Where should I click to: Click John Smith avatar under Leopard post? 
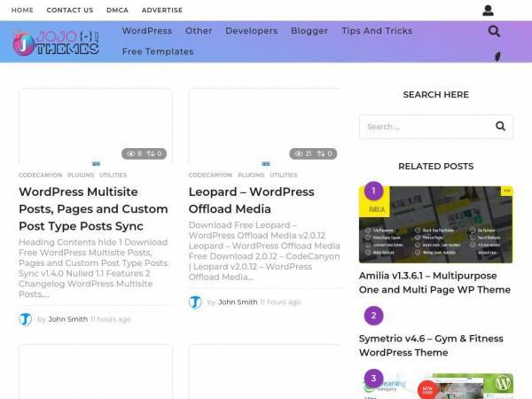pyautogui.click(x=195, y=302)
